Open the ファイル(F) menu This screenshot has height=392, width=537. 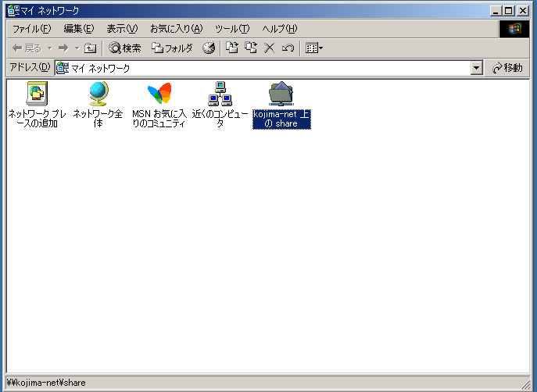pyautogui.click(x=31, y=29)
